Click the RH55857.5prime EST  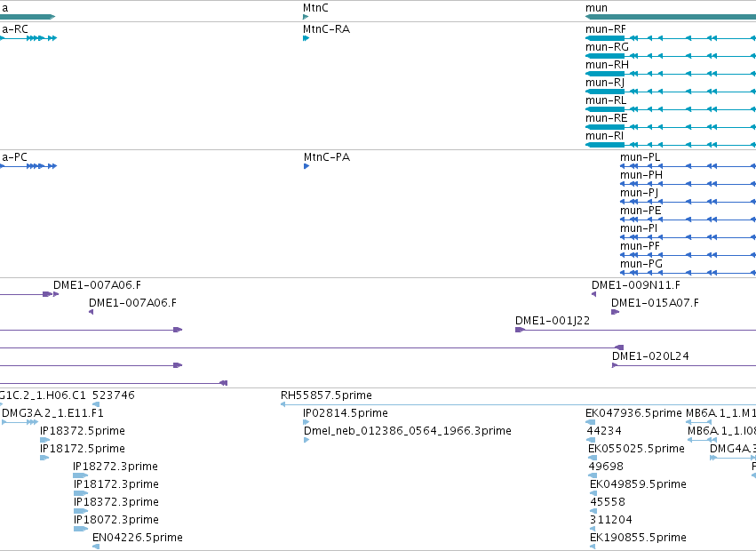pyautogui.click(x=518, y=404)
